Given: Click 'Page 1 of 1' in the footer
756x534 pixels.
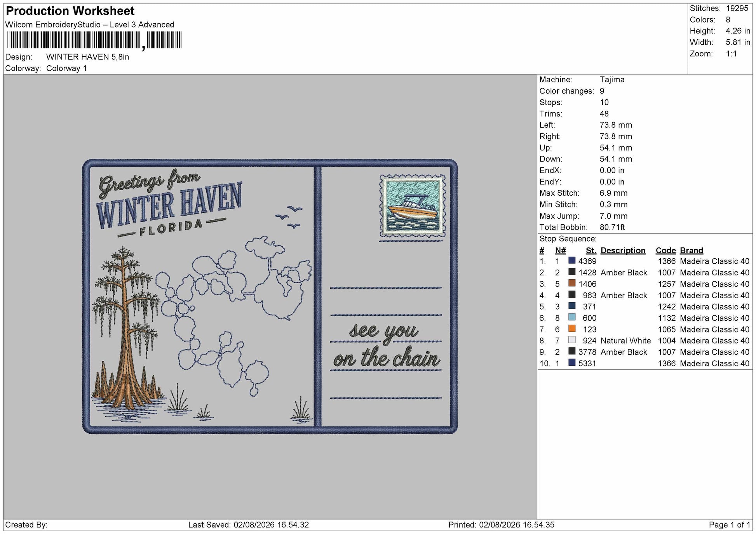Looking at the screenshot, I should pos(729,525).
